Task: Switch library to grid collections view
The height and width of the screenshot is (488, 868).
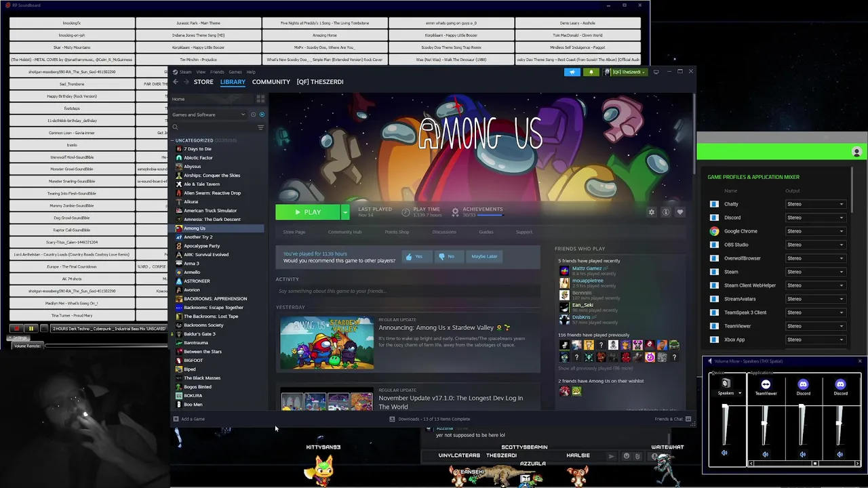Action: (260, 99)
